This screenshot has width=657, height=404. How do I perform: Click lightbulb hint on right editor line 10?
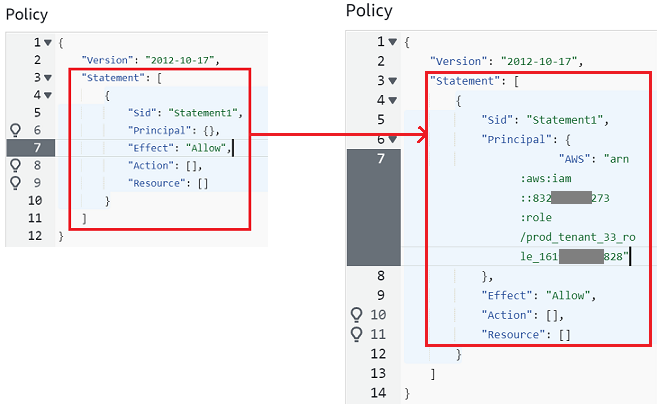pos(356,315)
